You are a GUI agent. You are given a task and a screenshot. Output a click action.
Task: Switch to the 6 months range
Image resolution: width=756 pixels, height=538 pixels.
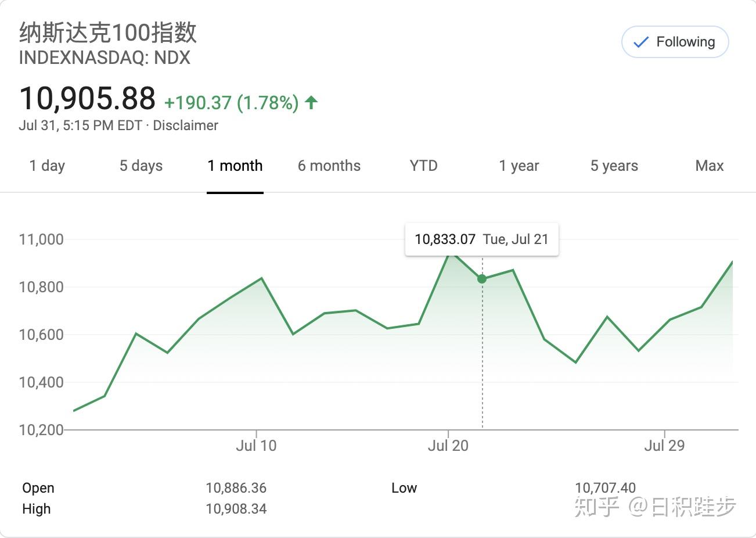[329, 166]
